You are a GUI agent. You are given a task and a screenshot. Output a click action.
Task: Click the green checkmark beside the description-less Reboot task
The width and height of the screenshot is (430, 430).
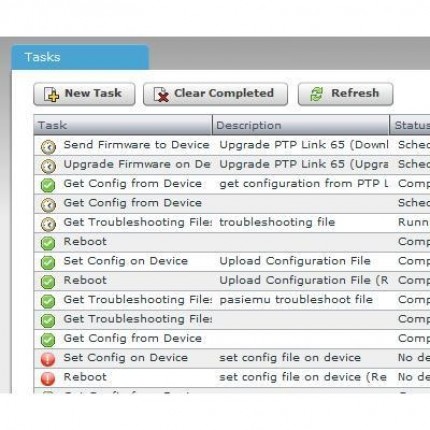click(x=48, y=243)
